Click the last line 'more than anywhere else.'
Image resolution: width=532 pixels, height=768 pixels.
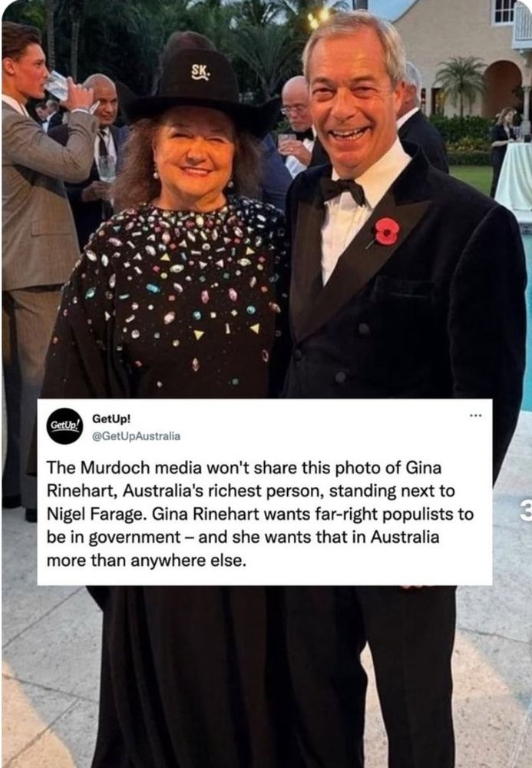coord(147,561)
